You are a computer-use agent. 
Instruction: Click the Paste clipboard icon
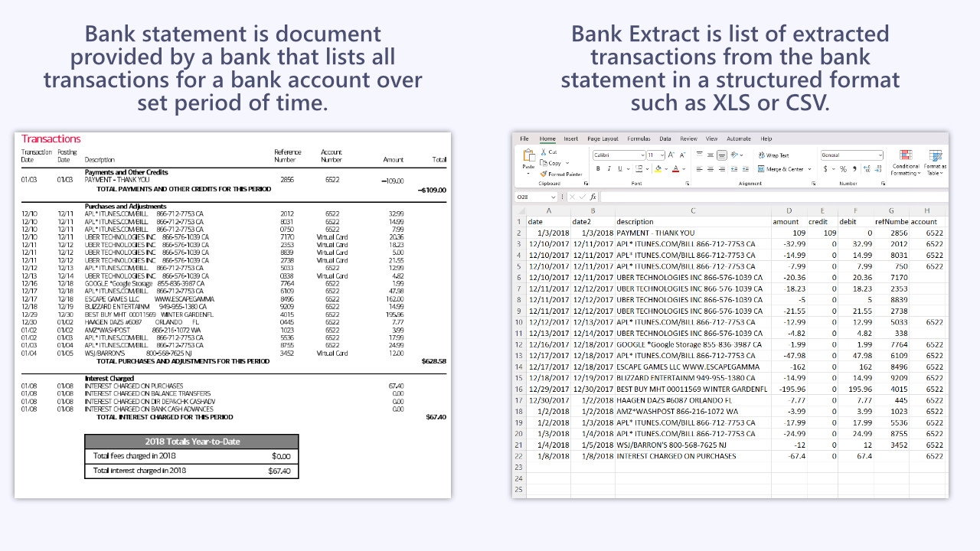529,155
